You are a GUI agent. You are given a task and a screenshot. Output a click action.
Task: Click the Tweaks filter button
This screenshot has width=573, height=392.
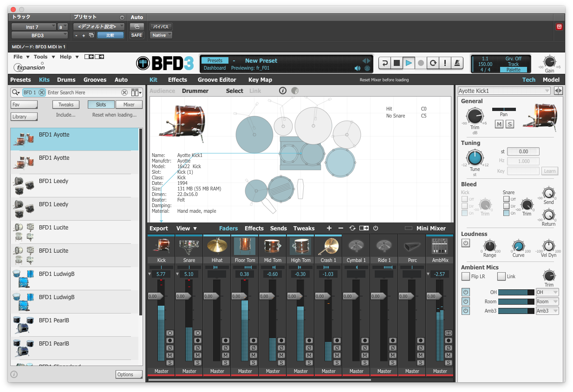pyautogui.click(x=66, y=105)
